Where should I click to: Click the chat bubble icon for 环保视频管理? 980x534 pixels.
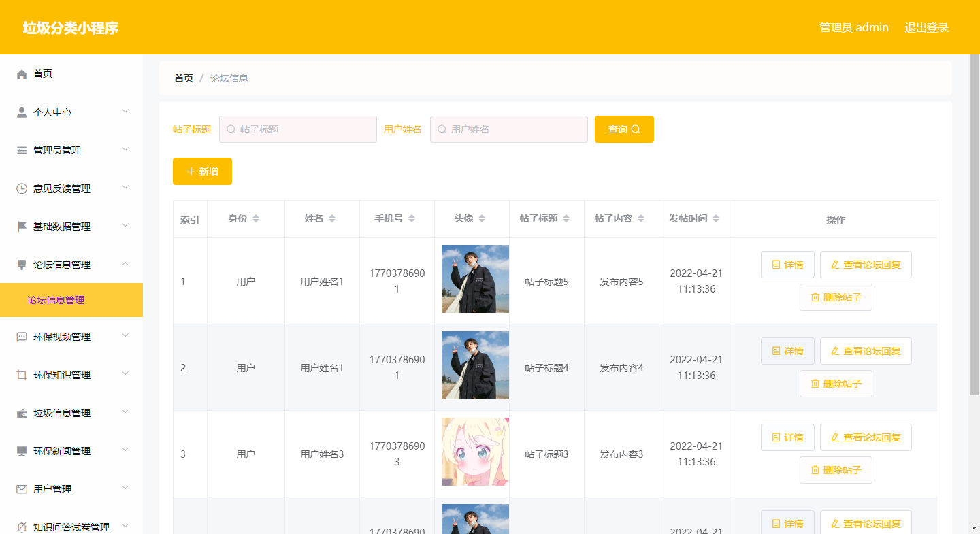point(21,335)
